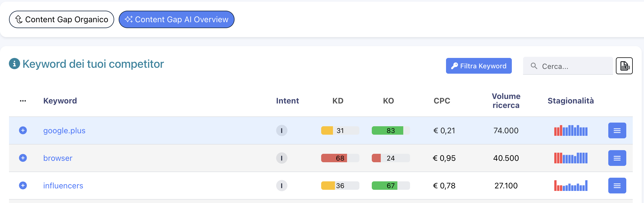
Task: Sort by Volume ricerca column header
Action: [x=506, y=101]
